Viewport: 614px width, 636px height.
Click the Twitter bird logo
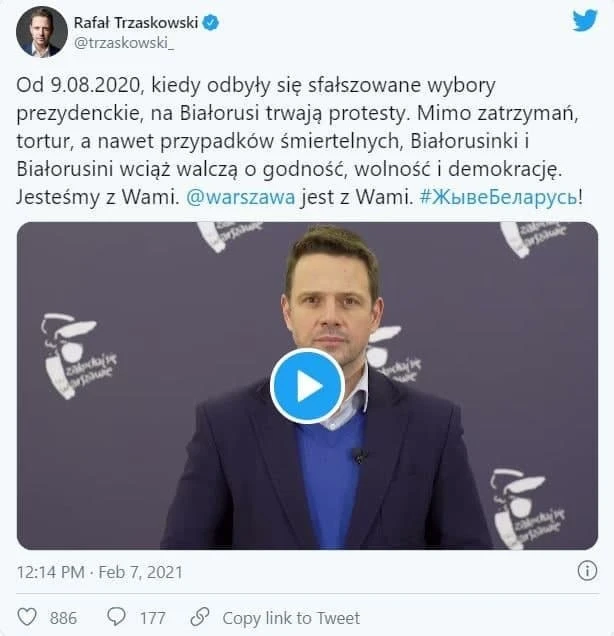tap(585, 21)
